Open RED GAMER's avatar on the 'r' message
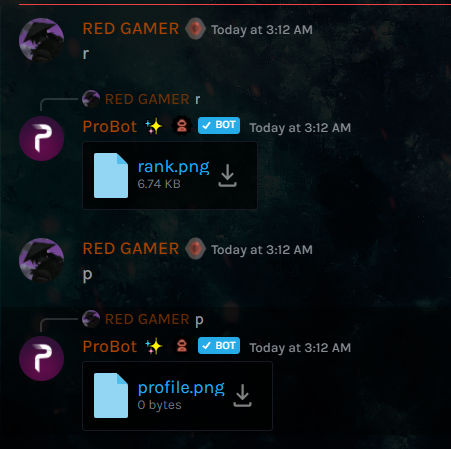Viewport: 451px width, 449px height. (42, 40)
